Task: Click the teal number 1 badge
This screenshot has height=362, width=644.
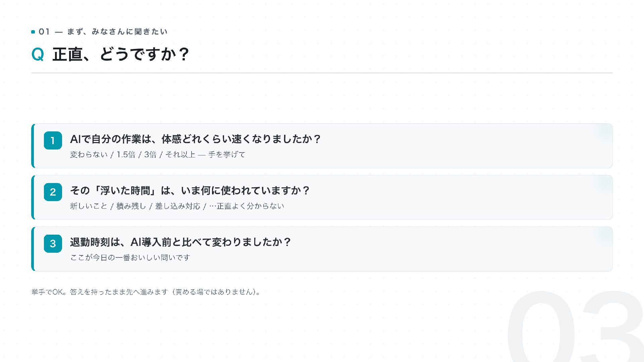Action: click(x=53, y=140)
